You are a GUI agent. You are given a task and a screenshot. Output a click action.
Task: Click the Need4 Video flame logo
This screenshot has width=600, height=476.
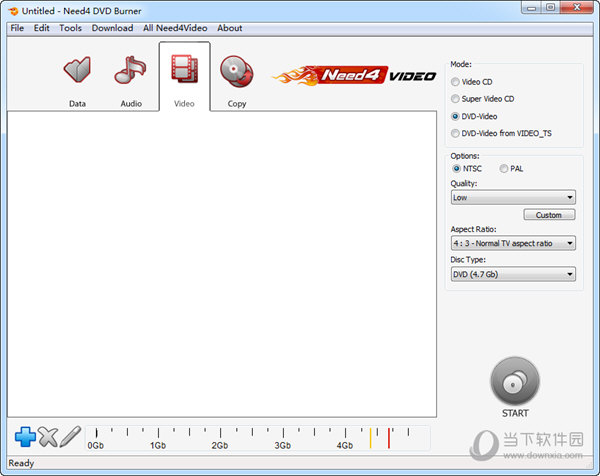pyautogui.click(x=354, y=75)
